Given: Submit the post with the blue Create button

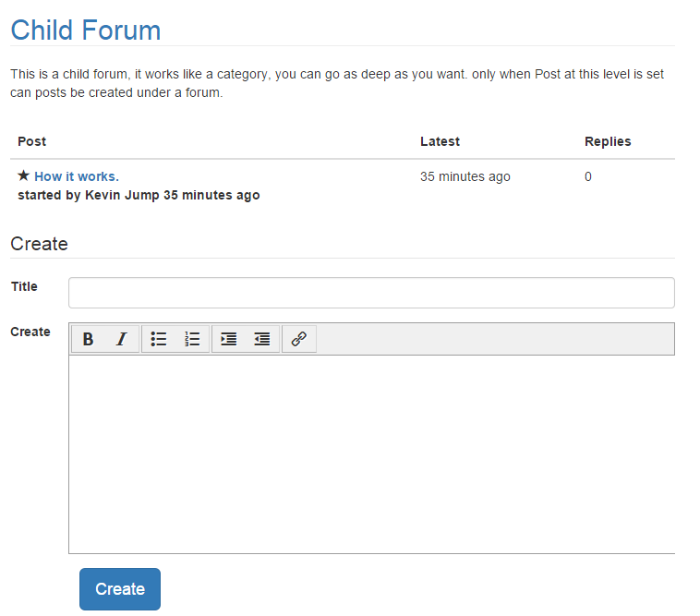Looking at the screenshot, I should pyautogui.click(x=120, y=589).
